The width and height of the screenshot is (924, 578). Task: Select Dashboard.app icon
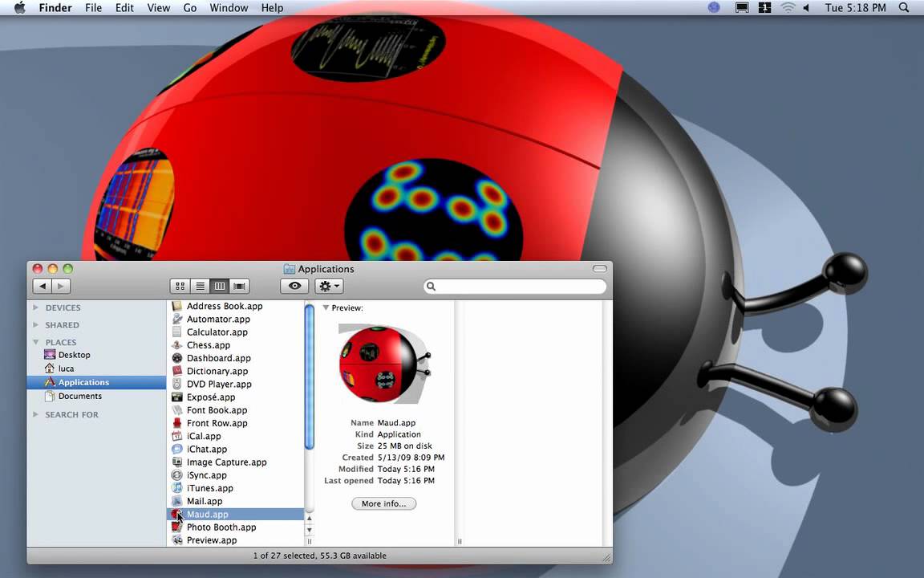[x=176, y=358]
